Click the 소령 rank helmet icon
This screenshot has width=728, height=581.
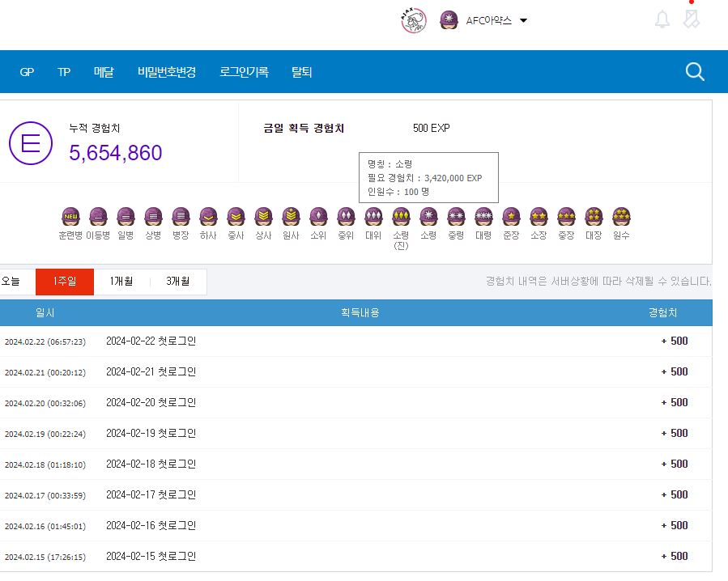click(428, 217)
